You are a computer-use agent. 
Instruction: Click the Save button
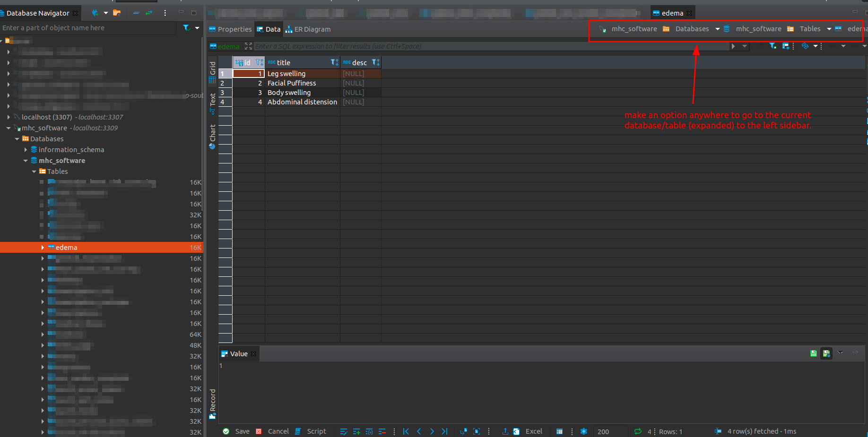[236, 431]
